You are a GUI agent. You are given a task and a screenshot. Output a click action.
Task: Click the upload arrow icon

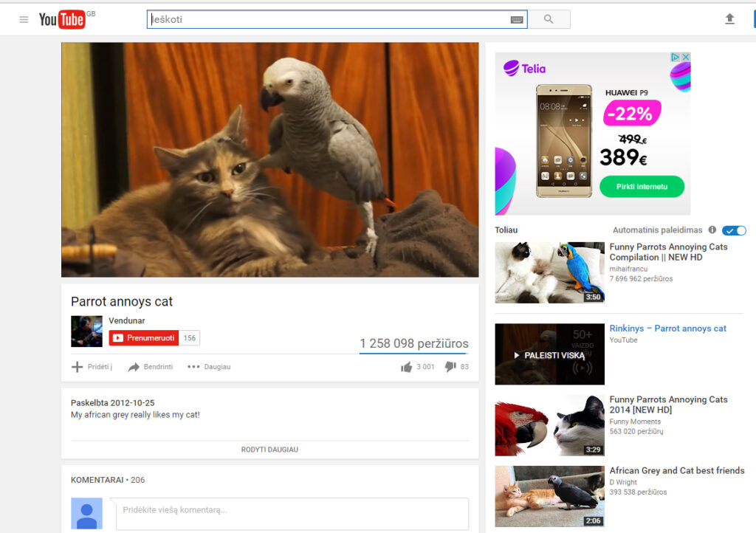tap(729, 19)
